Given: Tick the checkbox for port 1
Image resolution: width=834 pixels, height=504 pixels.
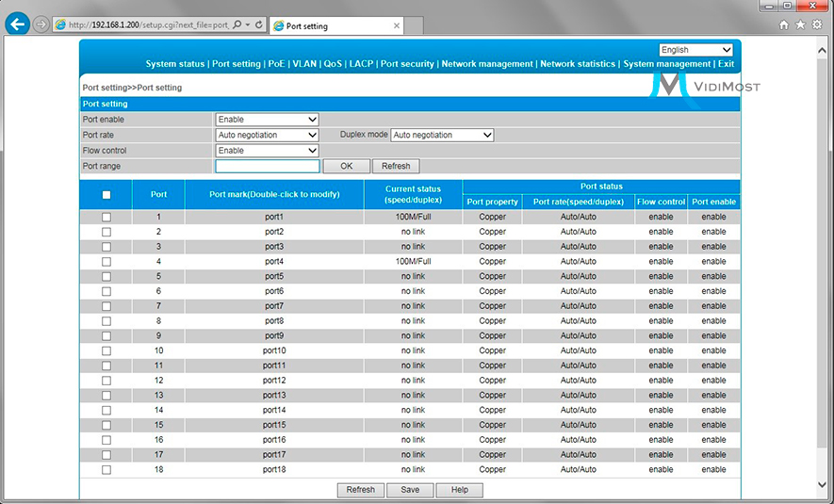Looking at the screenshot, I should point(106,217).
